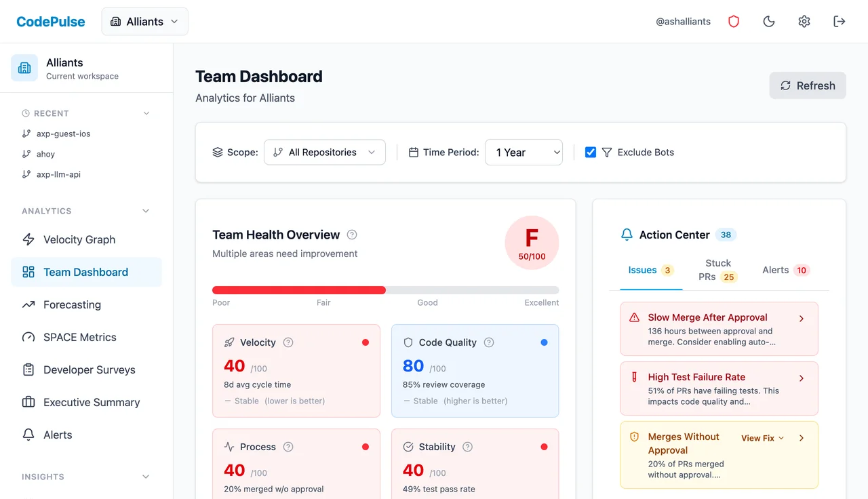Click the Stability 49% test pass rate text
This screenshot has height=499, width=868.
pyautogui.click(x=439, y=489)
